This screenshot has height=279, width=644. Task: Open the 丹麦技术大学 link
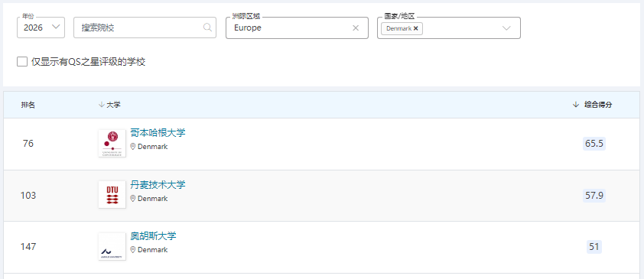[158, 185]
